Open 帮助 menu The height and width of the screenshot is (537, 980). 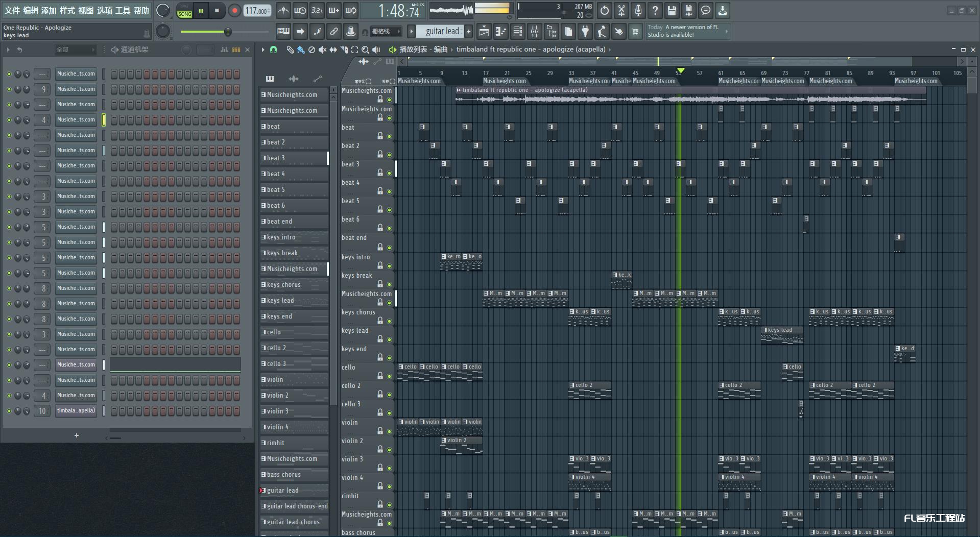141,10
